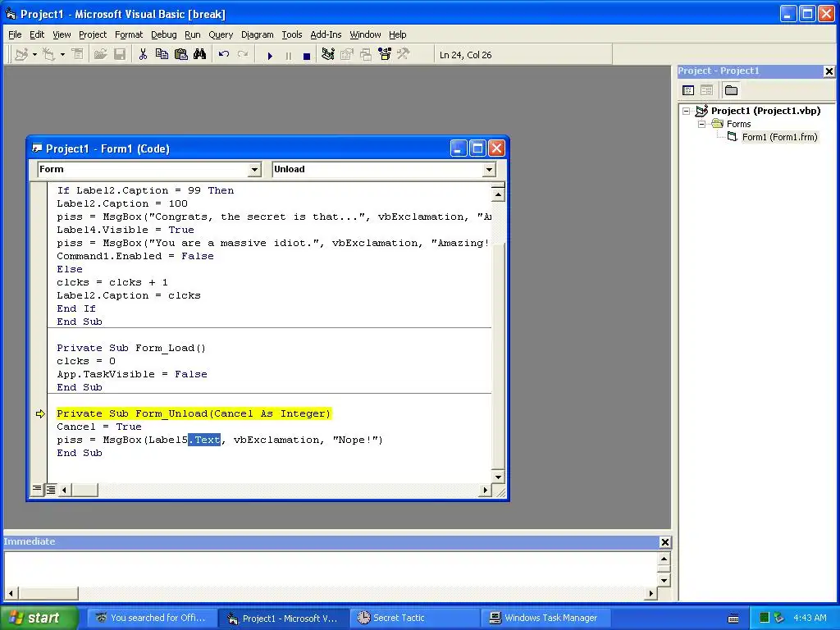840x630 pixels.
Task: Click the Add Standard EXE Project icon
Action: click(21, 55)
